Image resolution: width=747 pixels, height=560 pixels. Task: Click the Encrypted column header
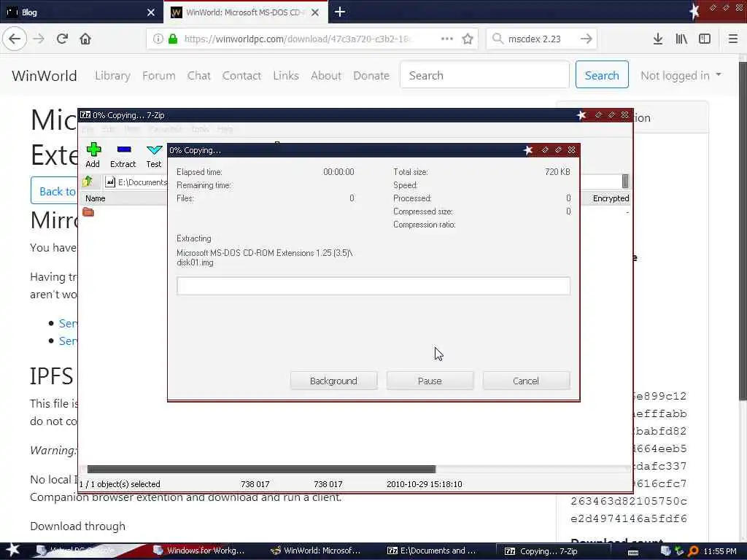pos(611,198)
